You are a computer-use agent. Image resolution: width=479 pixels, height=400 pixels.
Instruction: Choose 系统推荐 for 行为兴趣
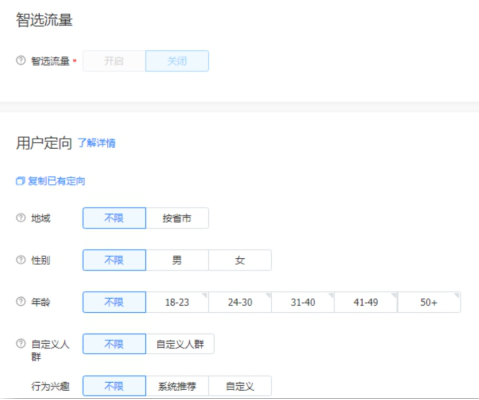click(x=177, y=386)
